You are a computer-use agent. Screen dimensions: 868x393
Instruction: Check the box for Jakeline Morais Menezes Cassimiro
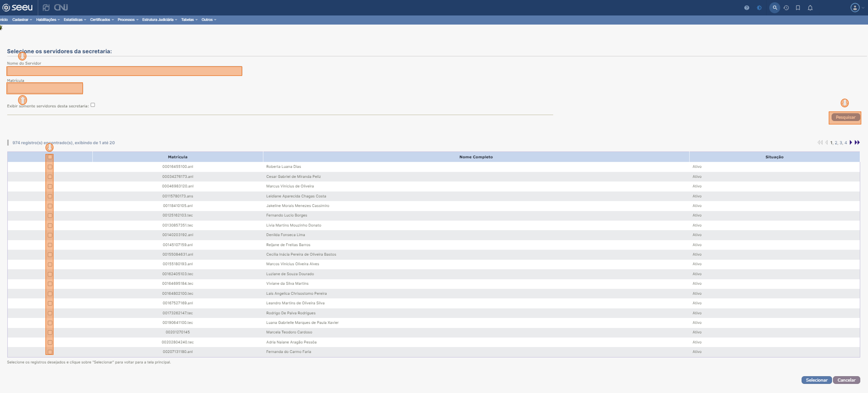click(x=50, y=206)
